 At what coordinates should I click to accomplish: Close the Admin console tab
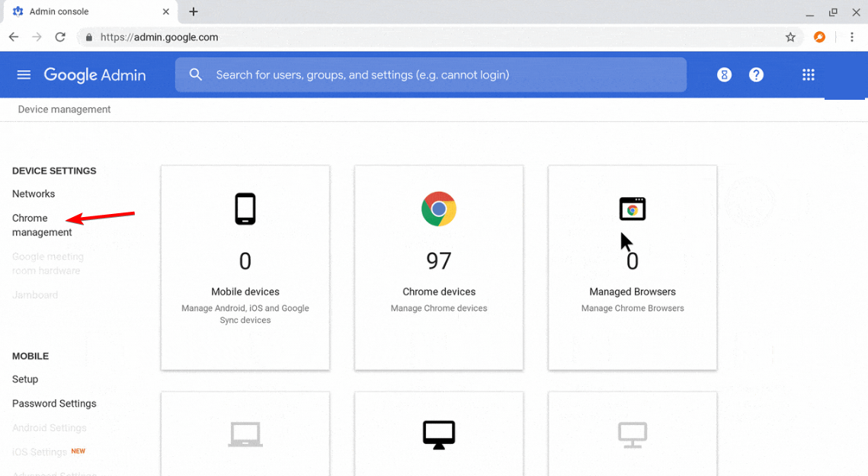[x=165, y=11]
